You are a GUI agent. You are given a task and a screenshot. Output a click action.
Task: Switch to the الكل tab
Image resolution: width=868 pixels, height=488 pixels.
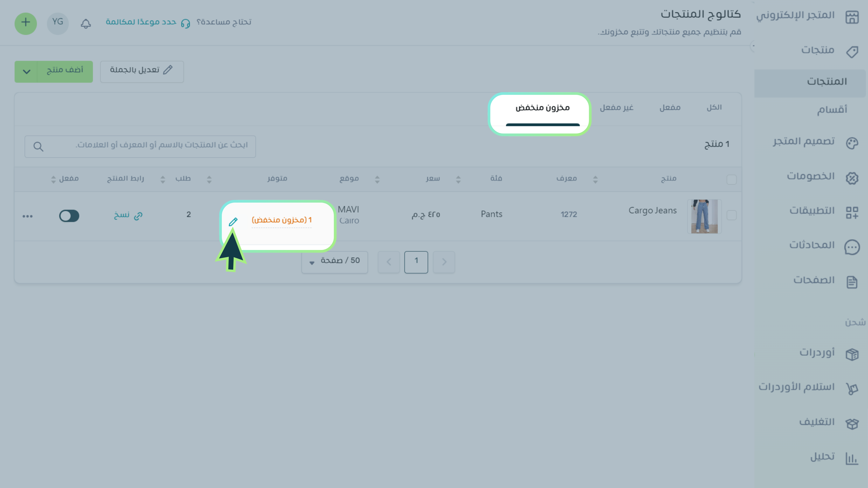(x=714, y=108)
